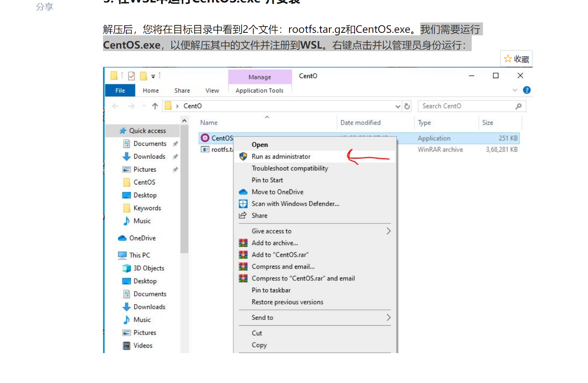
Task: Click the Scan with Windows Defender shield icon
Action: [243, 204]
